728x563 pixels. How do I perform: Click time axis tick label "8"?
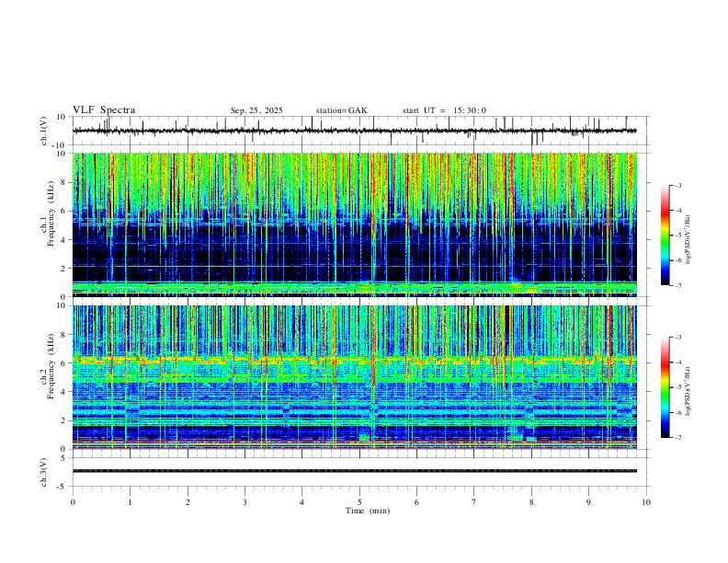[x=531, y=502]
